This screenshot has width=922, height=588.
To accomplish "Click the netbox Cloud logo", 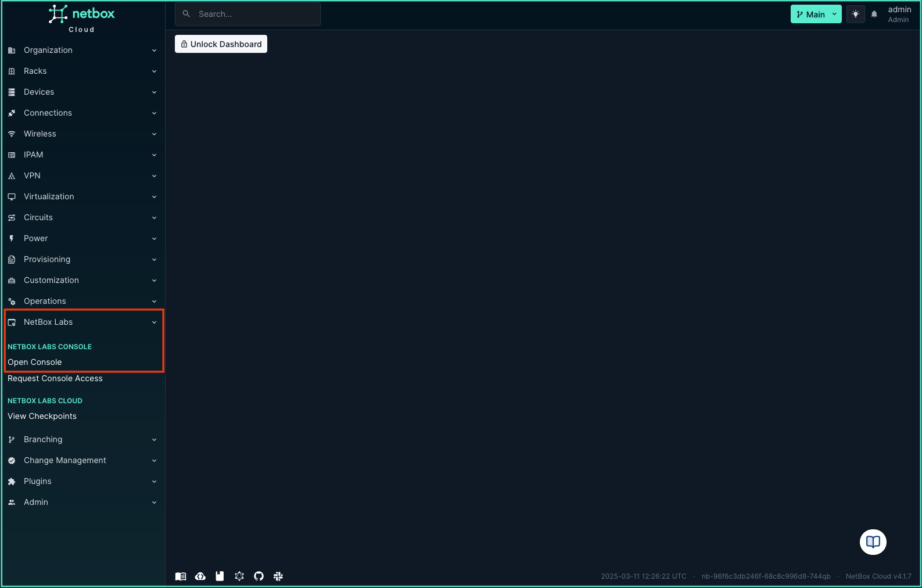I will 82,19.
